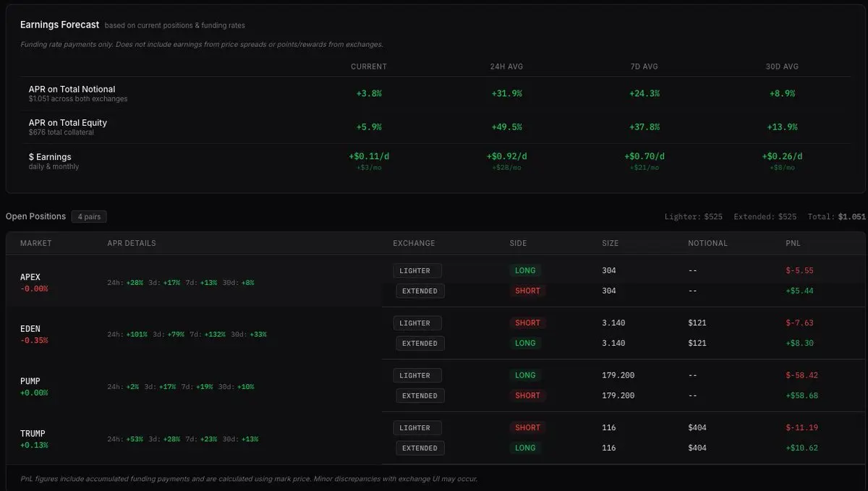Click the LIGHTER badge in APEX row

[417, 270]
